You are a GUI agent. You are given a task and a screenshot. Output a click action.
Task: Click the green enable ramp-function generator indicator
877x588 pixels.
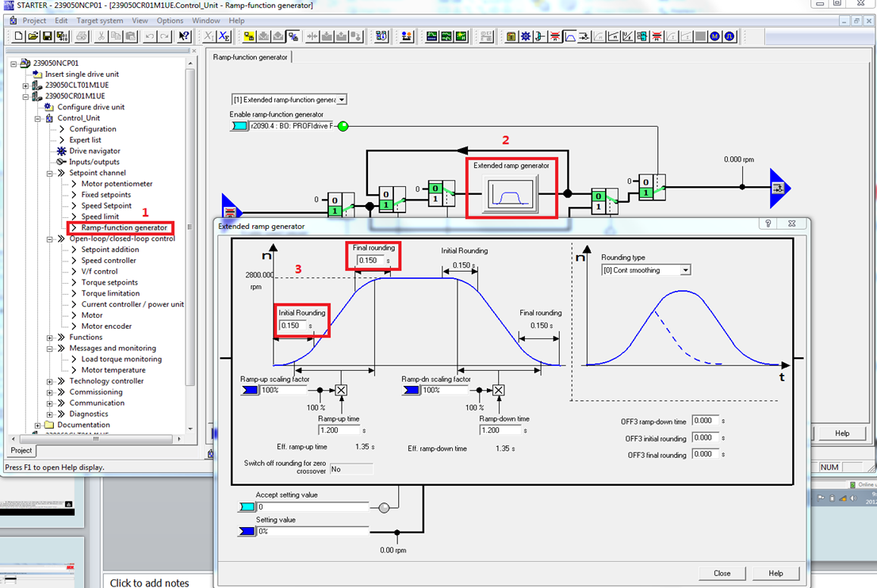(343, 126)
